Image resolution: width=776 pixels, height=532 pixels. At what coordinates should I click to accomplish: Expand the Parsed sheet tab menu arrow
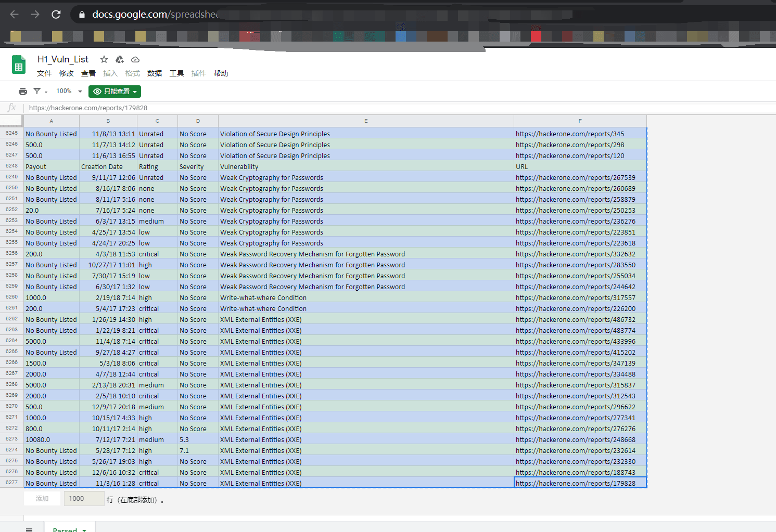click(x=84, y=530)
